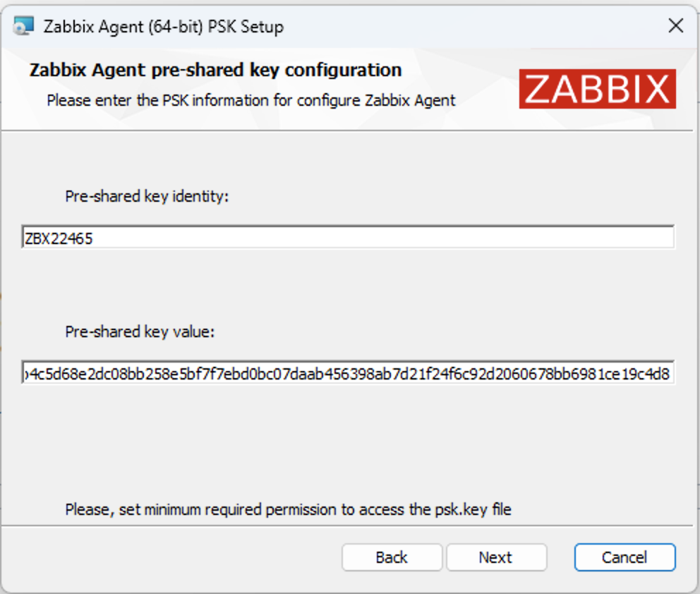The image size is (700, 594).
Task: Click the installer icon in title bar
Action: pos(23,26)
